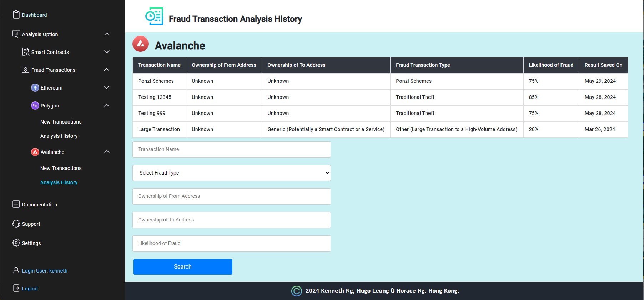Image resolution: width=644 pixels, height=300 pixels.
Task: Click Ownership of To Address column header
Action: coord(326,65)
